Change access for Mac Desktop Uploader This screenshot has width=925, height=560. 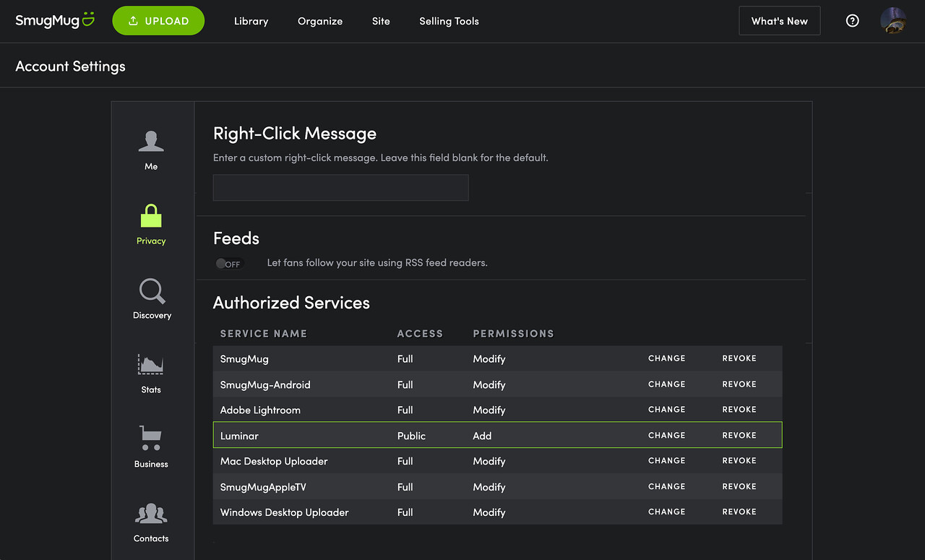point(666,461)
